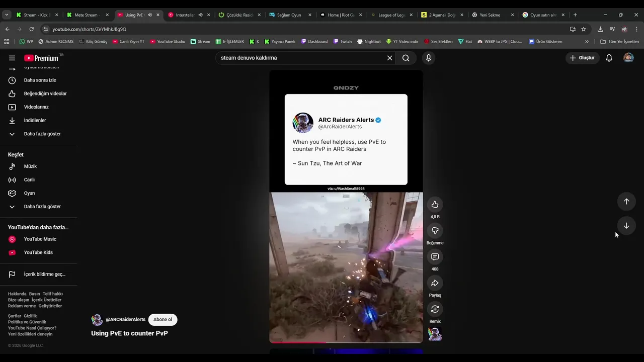Mute the Interstellar tab audio
This screenshot has width=644, height=362.
[200, 15]
